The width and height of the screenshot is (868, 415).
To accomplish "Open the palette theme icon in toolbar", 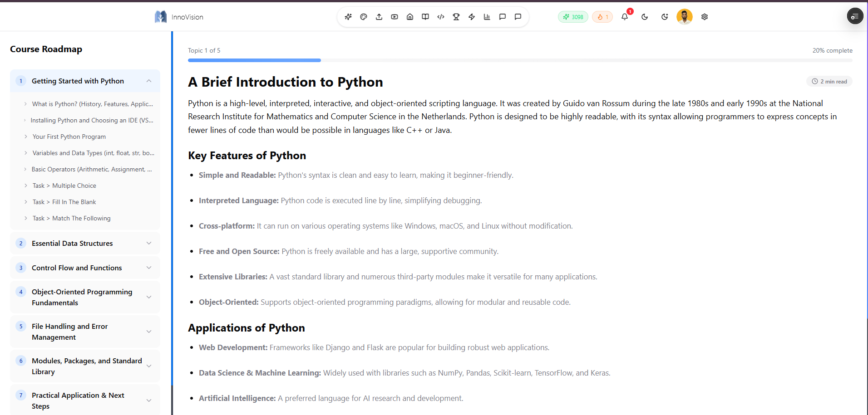I will pyautogui.click(x=364, y=17).
